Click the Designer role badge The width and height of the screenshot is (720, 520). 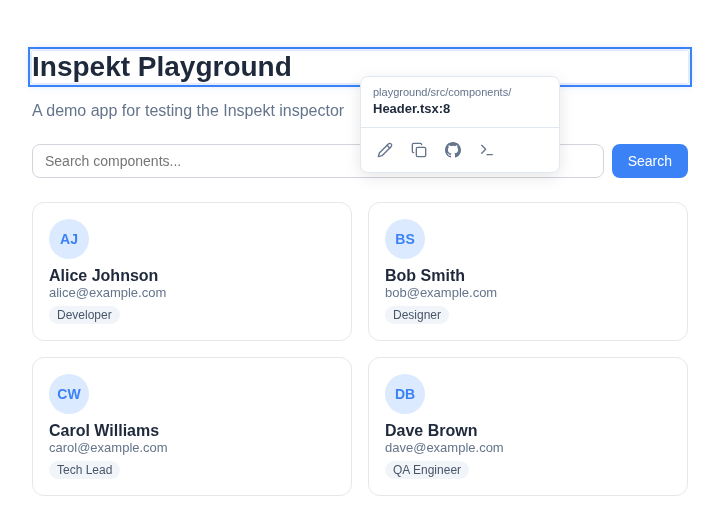[x=417, y=315]
